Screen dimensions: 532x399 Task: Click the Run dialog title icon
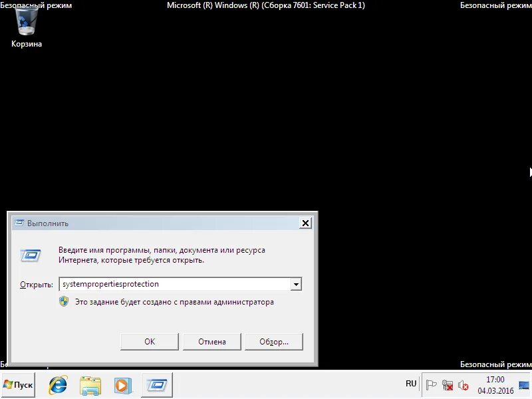click(19, 223)
